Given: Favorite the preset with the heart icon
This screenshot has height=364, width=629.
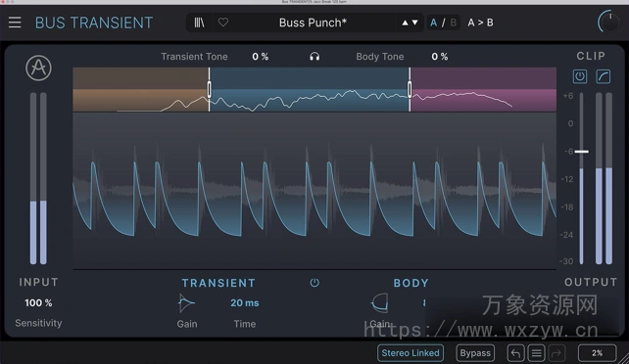Looking at the screenshot, I should pos(223,23).
